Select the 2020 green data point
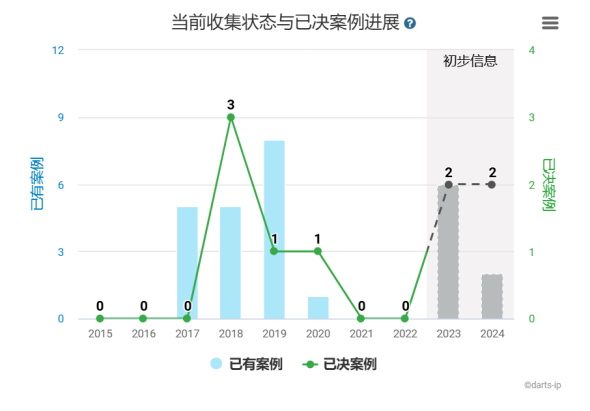The width and height of the screenshot is (590, 411). (318, 251)
